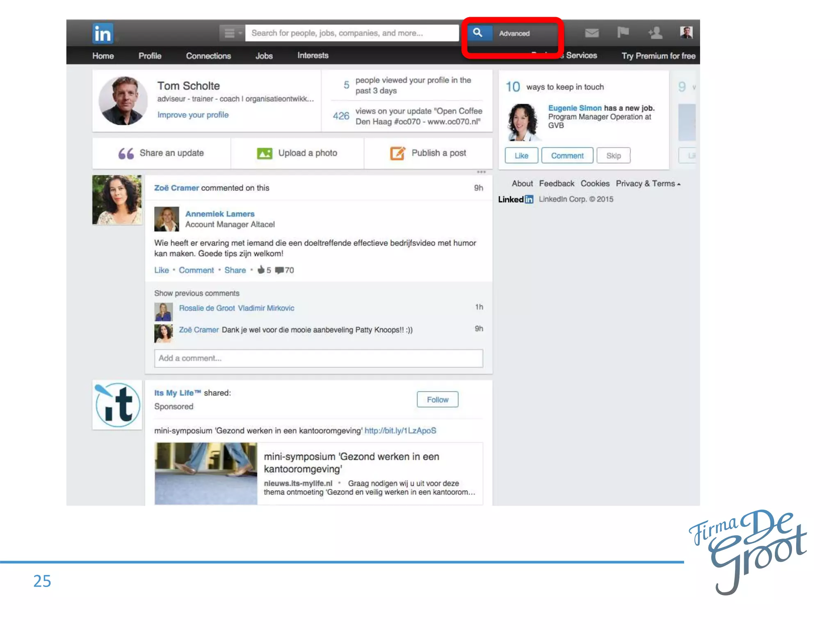This screenshot has height=630, width=840.
Task: Expand Show previous comments
Action: [196, 293]
